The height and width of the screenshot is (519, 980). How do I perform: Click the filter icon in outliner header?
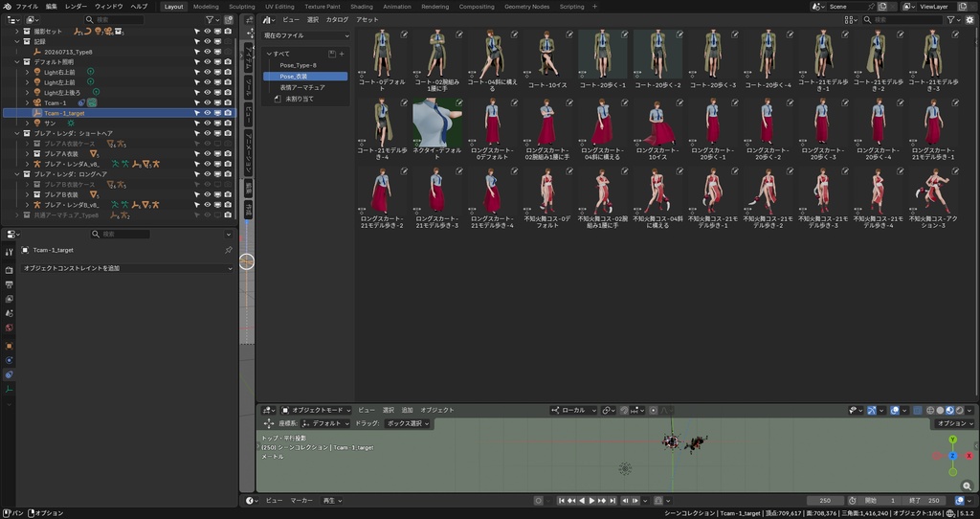click(210, 20)
